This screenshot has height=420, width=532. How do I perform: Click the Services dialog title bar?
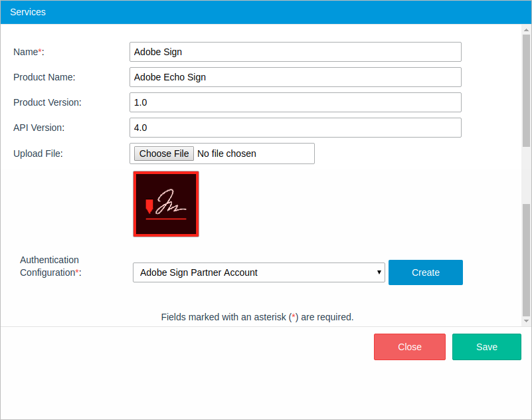tap(266, 12)
